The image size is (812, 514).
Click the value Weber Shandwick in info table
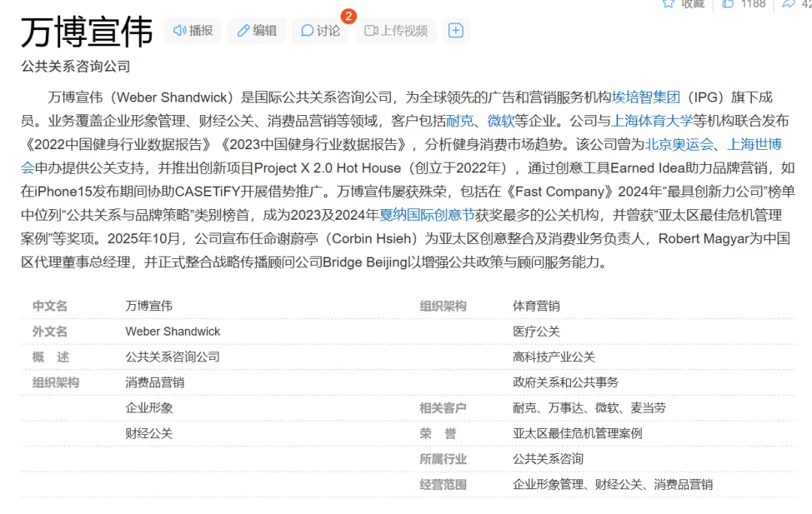coord(172,331)
